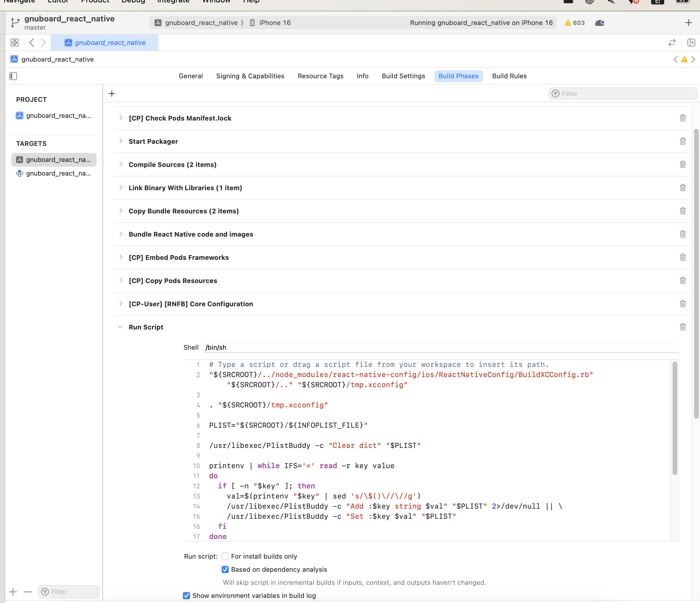Open the Window menu

pos(216,2)
